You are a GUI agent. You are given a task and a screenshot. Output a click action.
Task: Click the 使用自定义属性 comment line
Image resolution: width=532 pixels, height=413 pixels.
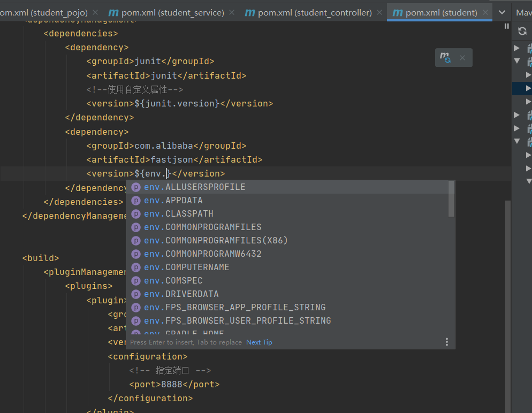pyautogui.click(x=135, y=89)
